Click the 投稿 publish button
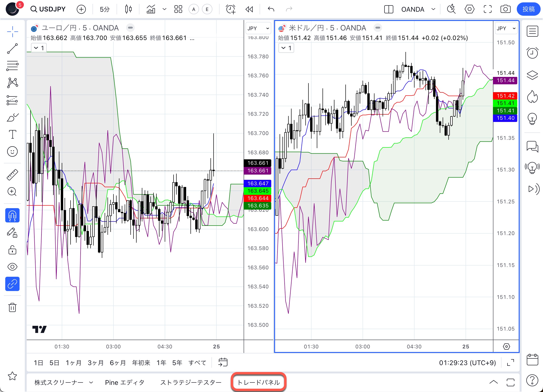The width and height of the screenshot is (543, 392). [528, 9]
